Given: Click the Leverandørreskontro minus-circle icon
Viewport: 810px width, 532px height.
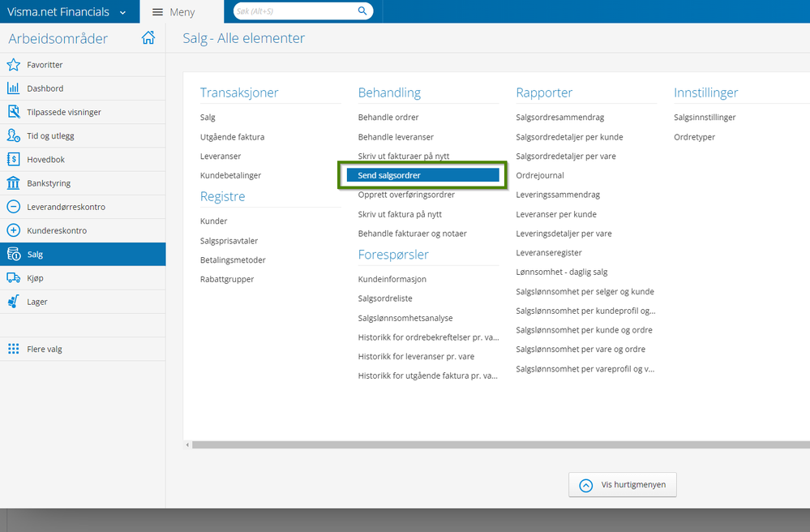Looking at the screenshot, I should 14,207.
